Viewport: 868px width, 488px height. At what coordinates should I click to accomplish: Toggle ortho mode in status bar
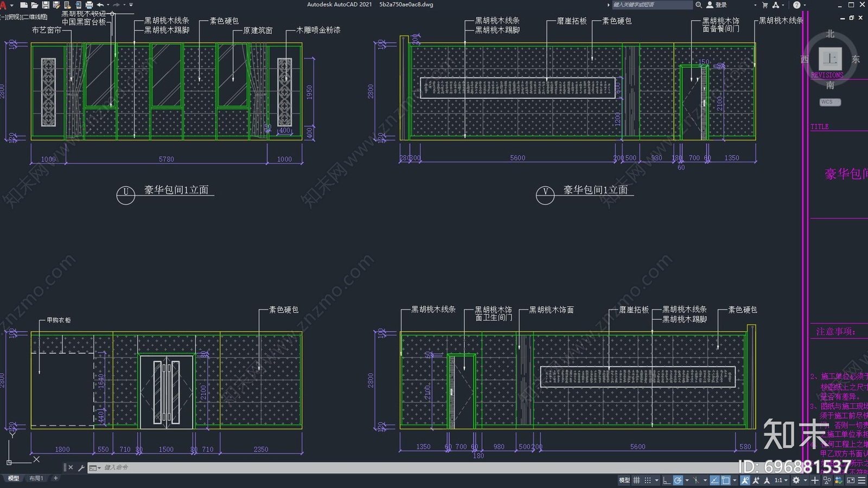point(667,480)
